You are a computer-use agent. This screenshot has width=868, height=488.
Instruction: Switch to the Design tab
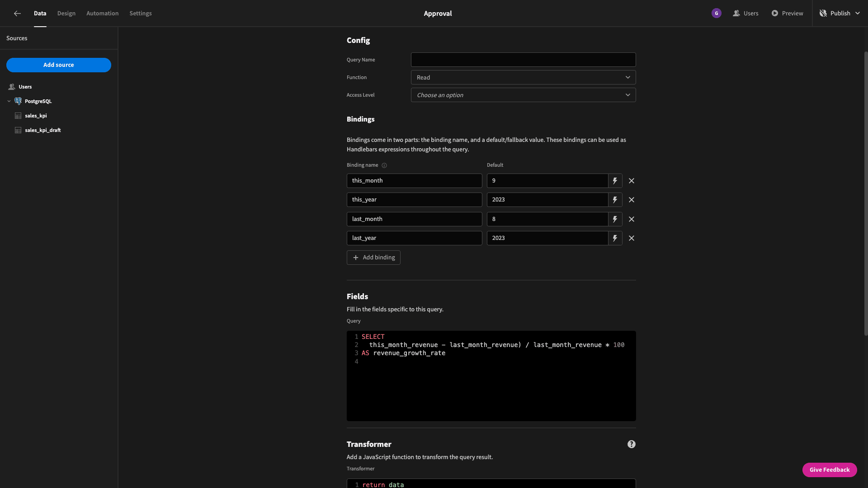66,14
